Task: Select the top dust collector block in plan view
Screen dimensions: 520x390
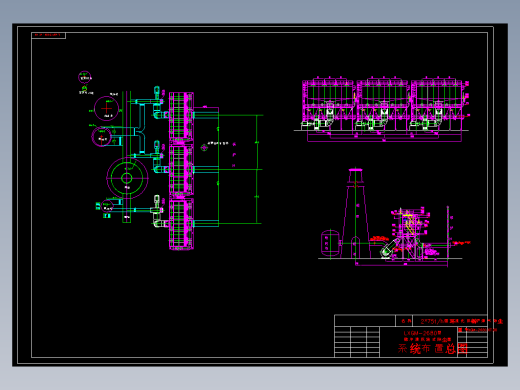Action: (181, 116)
